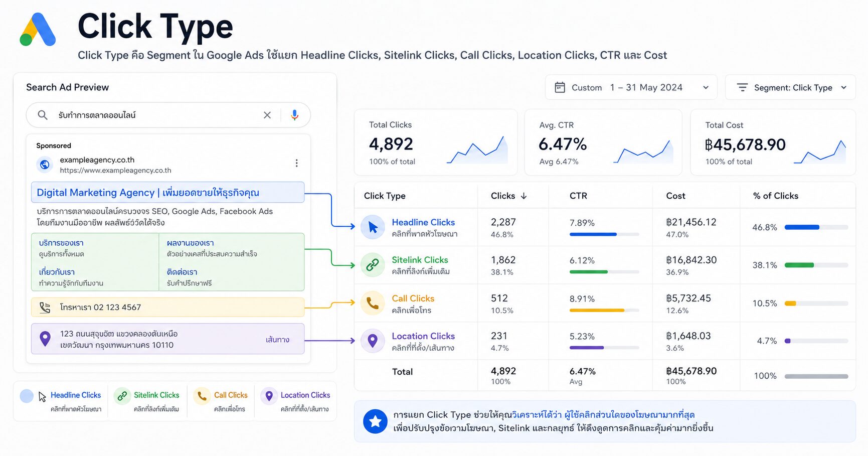868x456 pixels.
Task: Click the Click Type column header
Action: tap(385, 196)
